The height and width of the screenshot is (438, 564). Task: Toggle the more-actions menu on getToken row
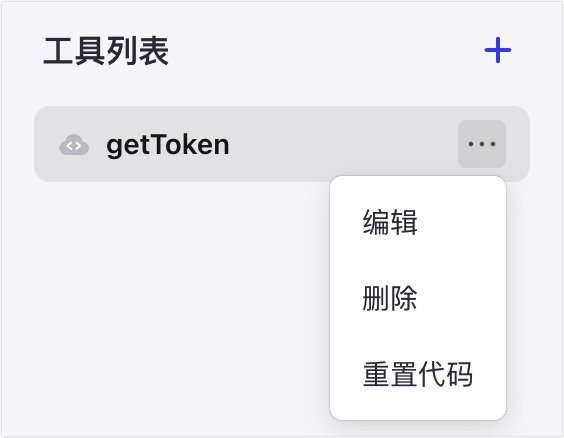coord(482,144)
